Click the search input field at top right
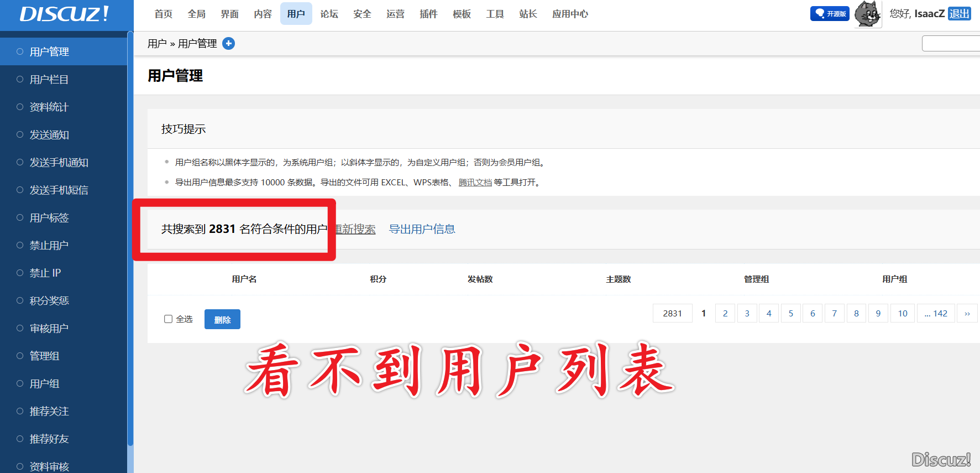This screenshot has width=980, height=473. pos(951,43)
